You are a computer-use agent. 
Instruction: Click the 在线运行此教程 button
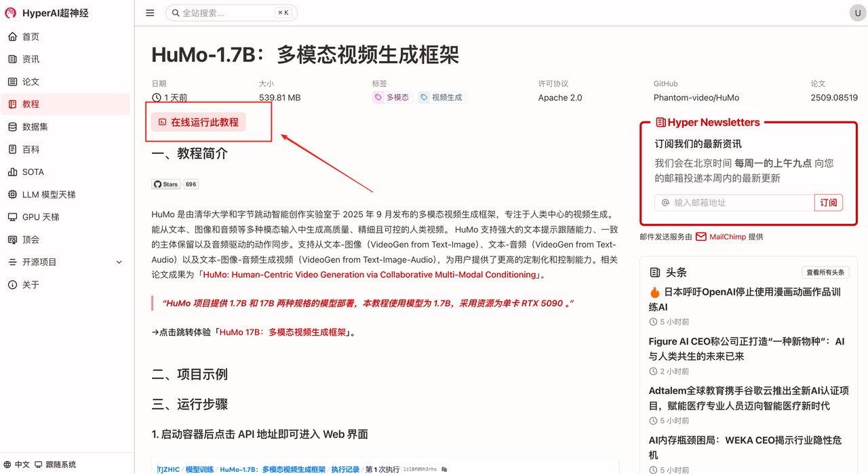point(199,121)
